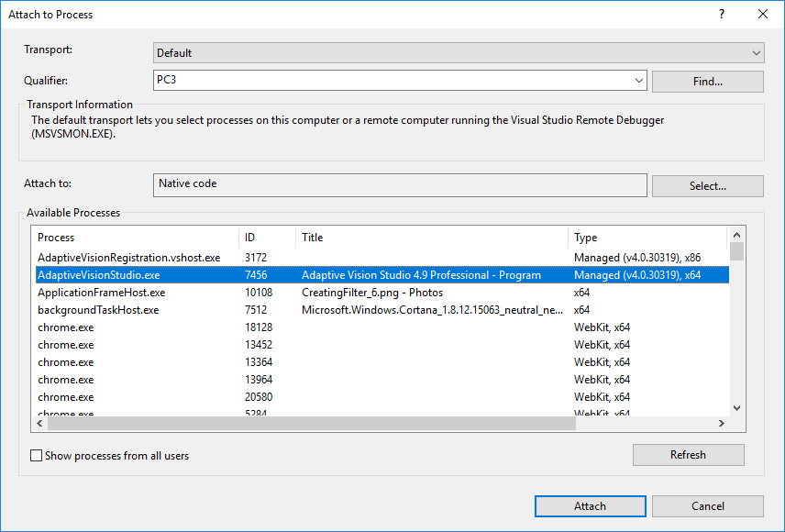Click the process list scroll down arrow
This screenshot has height=532, width=785.
736,407
